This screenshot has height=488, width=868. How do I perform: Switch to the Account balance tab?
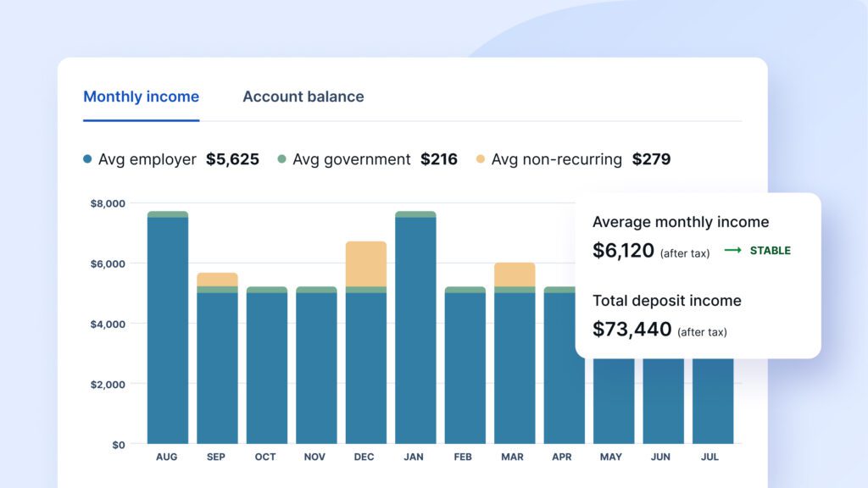click(x=303, y=97)
